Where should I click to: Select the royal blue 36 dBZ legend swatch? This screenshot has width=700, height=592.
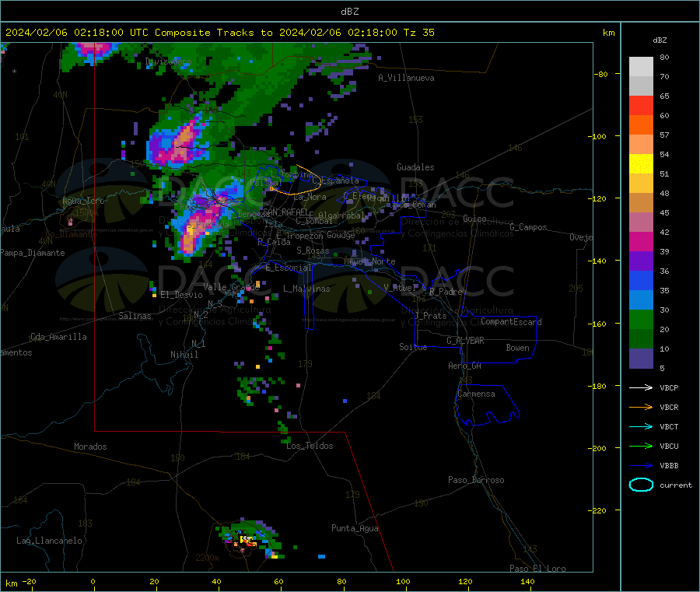(x=641, y=280)
